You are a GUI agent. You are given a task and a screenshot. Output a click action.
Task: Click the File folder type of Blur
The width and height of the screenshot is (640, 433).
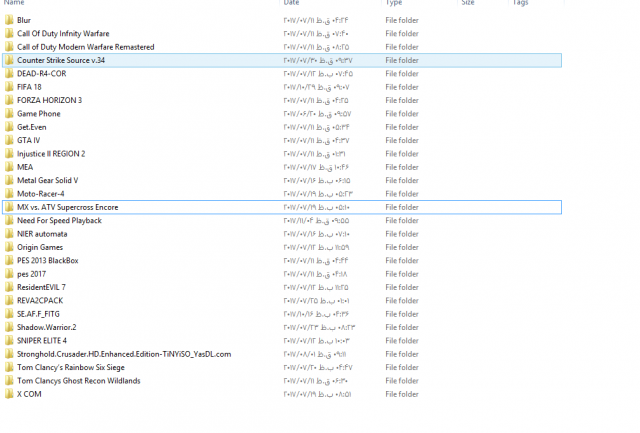coord(402,20)
